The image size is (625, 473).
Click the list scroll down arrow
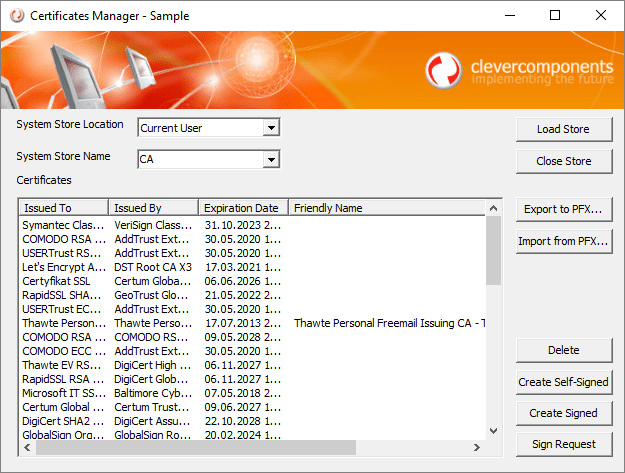[x=493, y=431]
